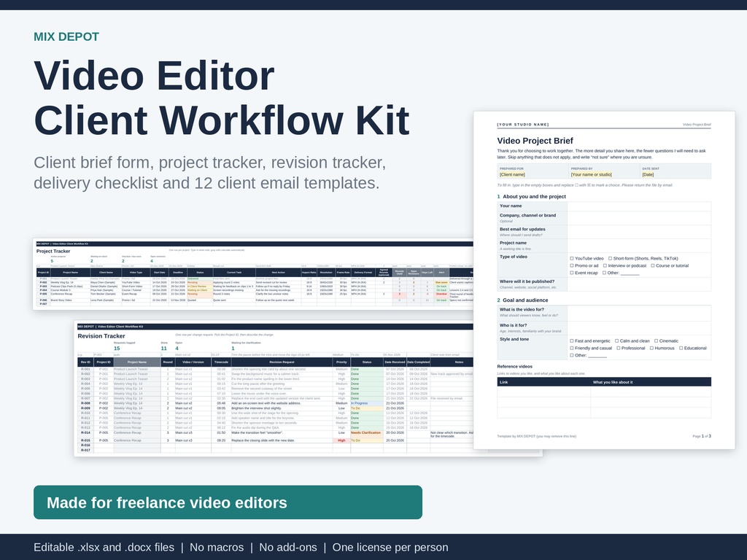747x560 pixels.
Task: Check the Fast and energetic style box
Action: click(x=572, y=341)
